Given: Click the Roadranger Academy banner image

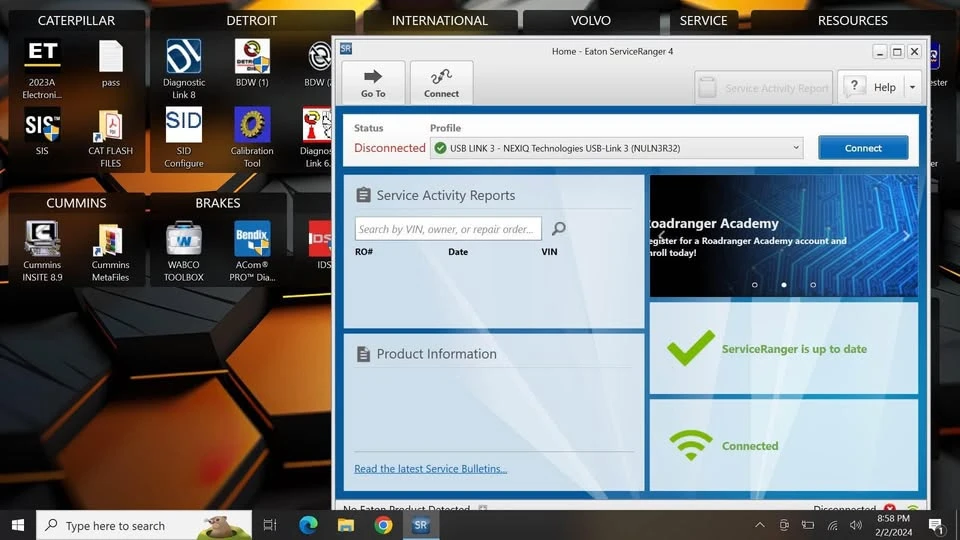Looking at the screenshot, I should tap(784, 236).
